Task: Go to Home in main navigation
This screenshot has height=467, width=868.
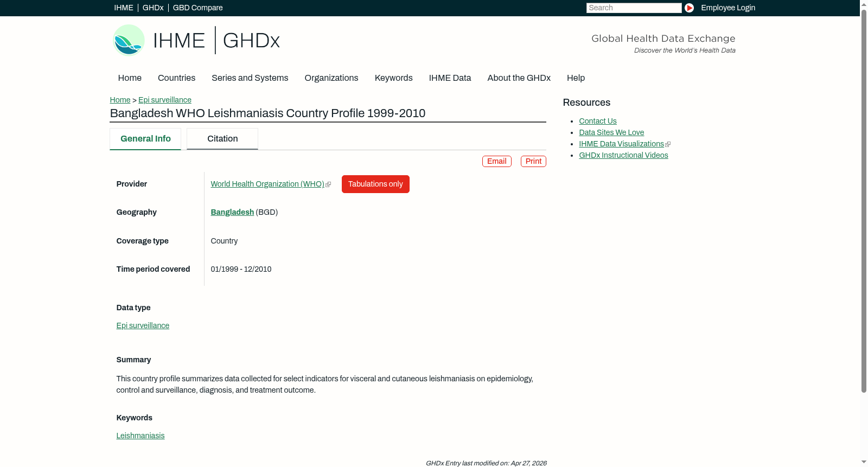Action: click(x=130, y=78)
